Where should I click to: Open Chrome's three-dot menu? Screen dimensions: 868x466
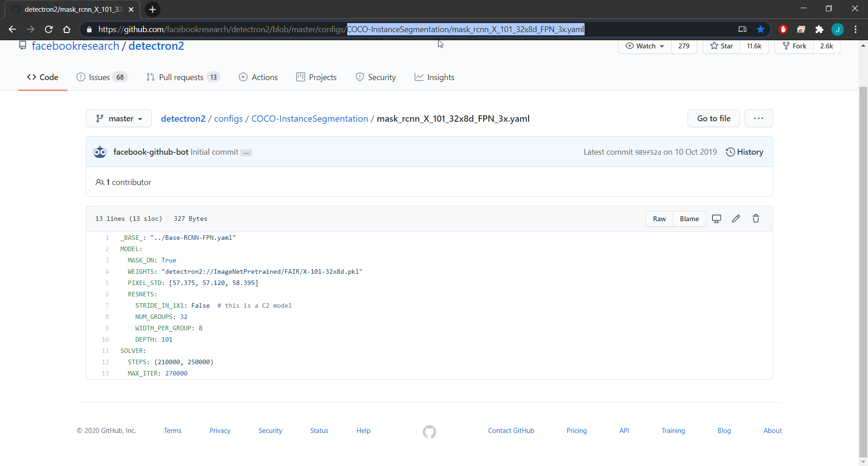pyautogui.click(x=855, y=29)
